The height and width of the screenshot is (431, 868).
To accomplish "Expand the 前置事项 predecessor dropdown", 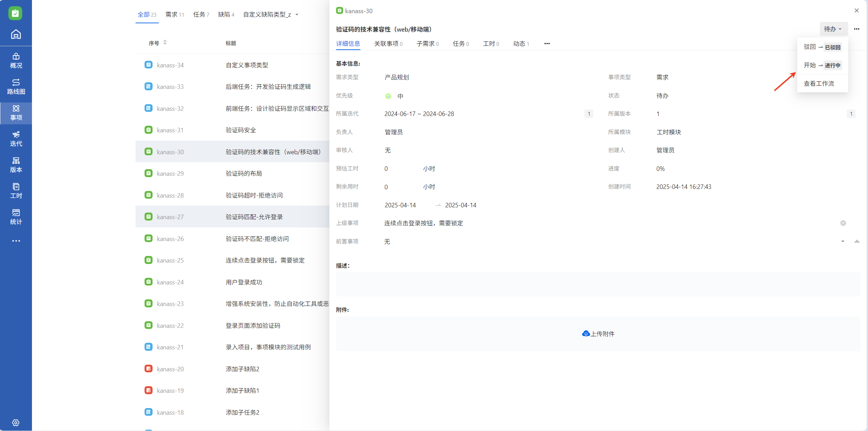I will [x=843, y=241].
